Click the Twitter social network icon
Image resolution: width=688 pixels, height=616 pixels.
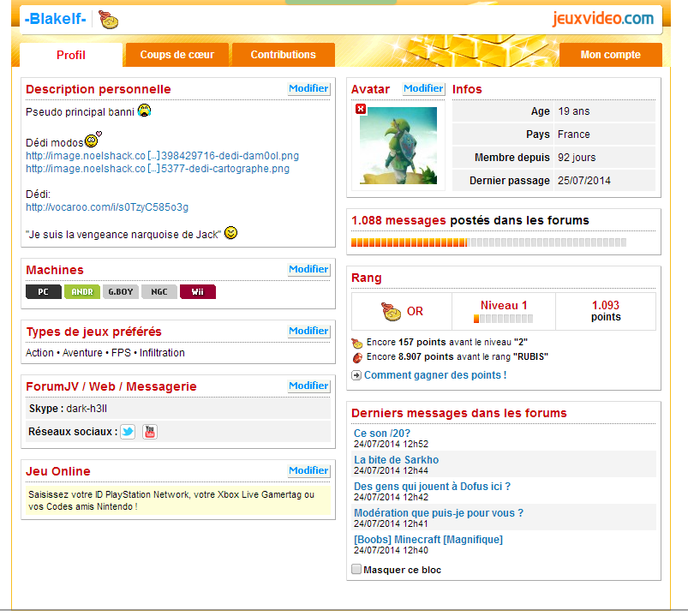(128, 432)
